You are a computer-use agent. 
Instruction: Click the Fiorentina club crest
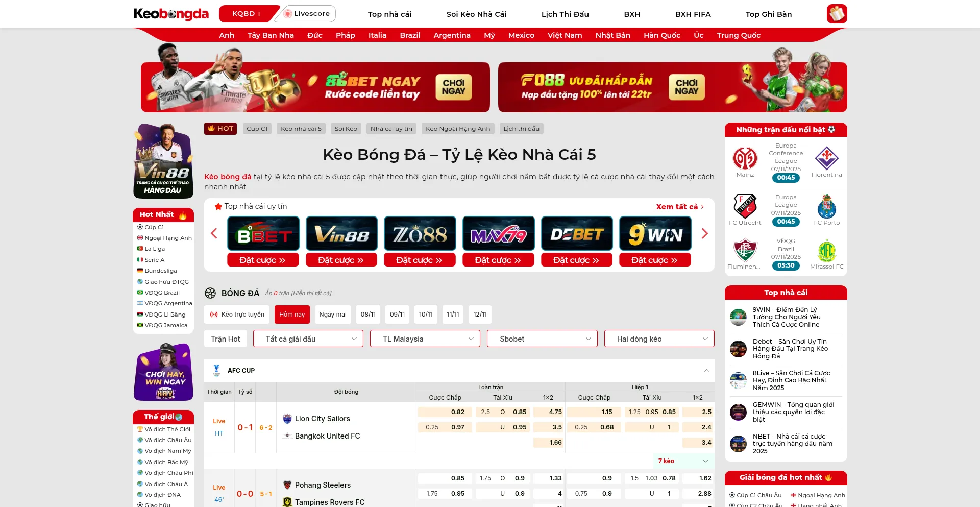coord(827,158)
